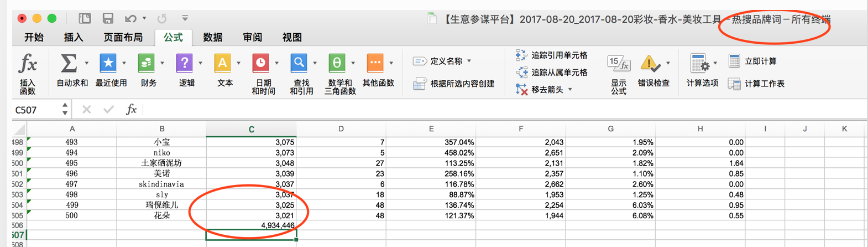Click the Error Checking warning icon
The width and height of the screenshot is (868, 247).
pyautogui.click(x=650, y=64)
